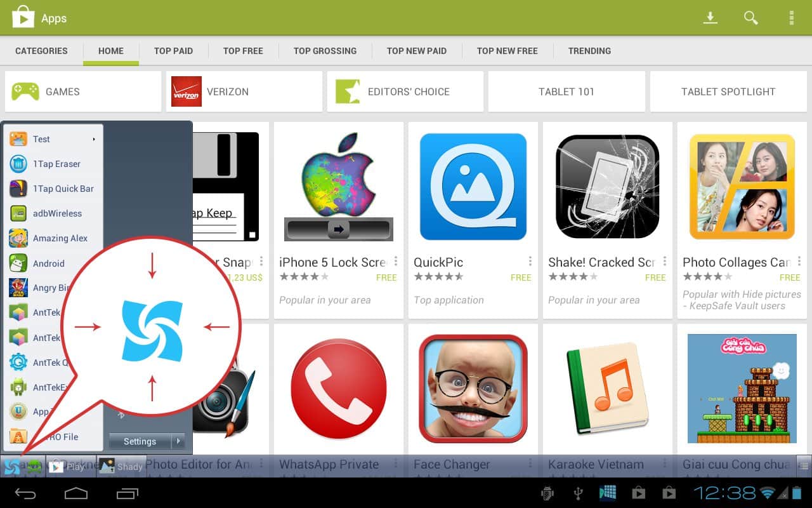Select the Trending tab
The image size is (812, 508).
(589, 51)
